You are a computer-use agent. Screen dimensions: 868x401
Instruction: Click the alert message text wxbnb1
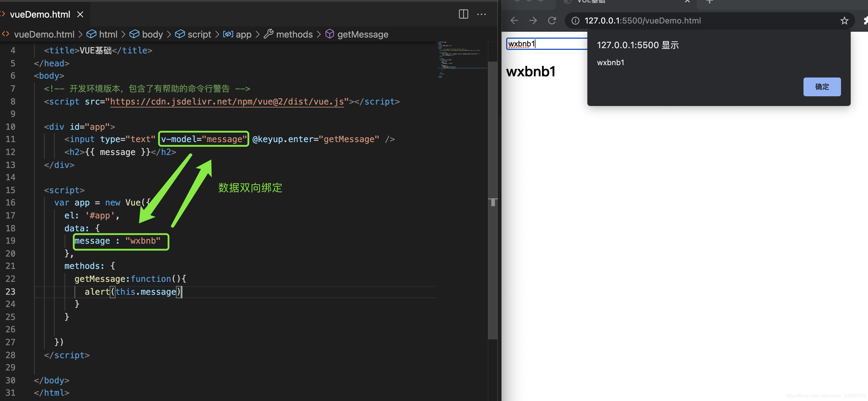[610, 63]
